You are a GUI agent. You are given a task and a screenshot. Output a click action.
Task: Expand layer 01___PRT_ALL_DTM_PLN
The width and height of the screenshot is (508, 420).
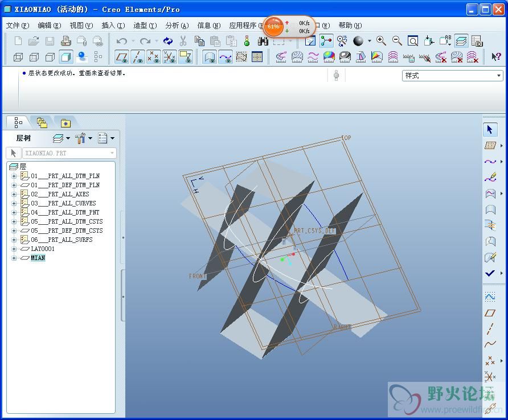pyautogui.click(x=14, y=176)
